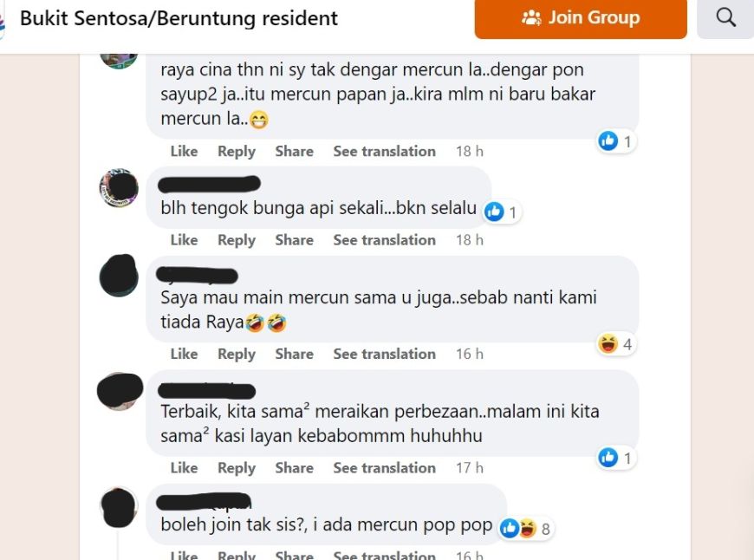Open Bukit Sentosa/Beruntung resident group title

179,18
